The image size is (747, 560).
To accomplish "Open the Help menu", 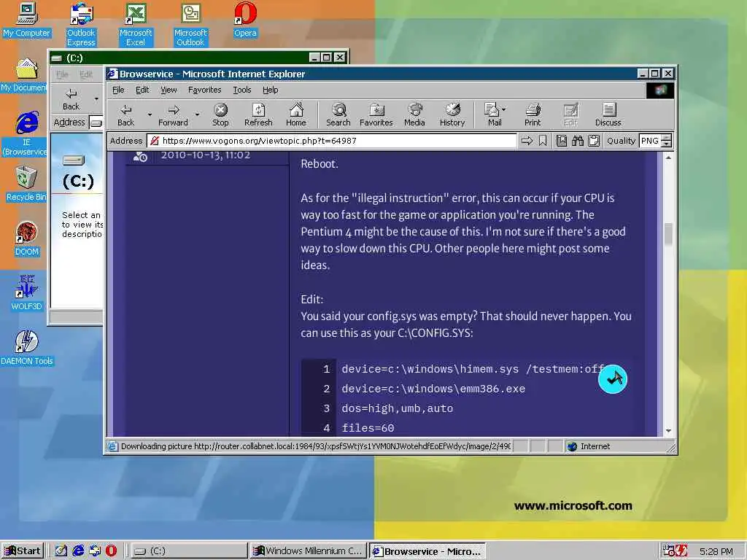I will click(x=270, y=90).
